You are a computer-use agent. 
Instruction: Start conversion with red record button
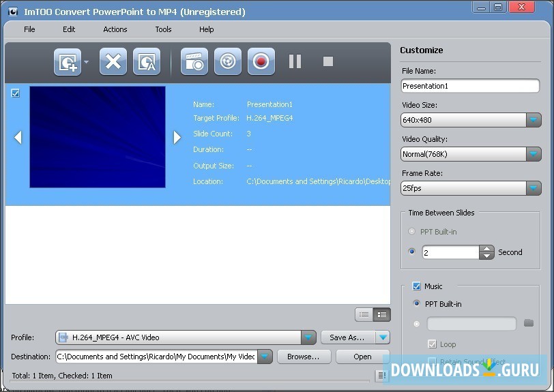(x=261, y=62)
